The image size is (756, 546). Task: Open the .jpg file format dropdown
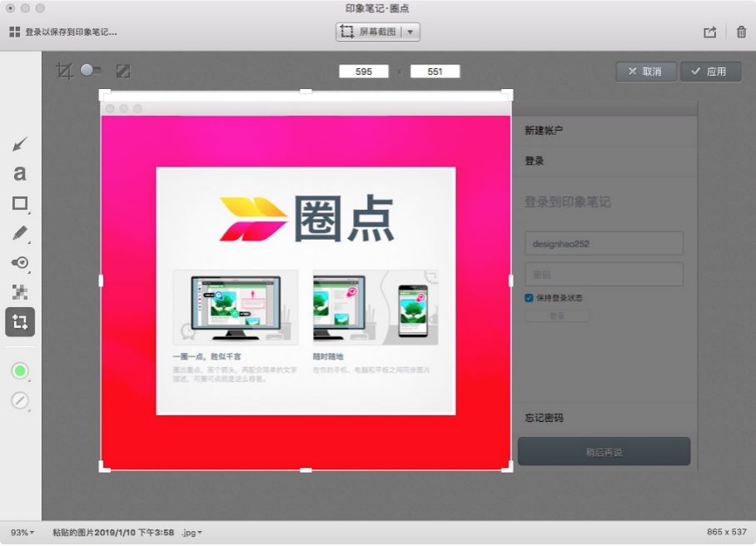click(x=191, y=533)
